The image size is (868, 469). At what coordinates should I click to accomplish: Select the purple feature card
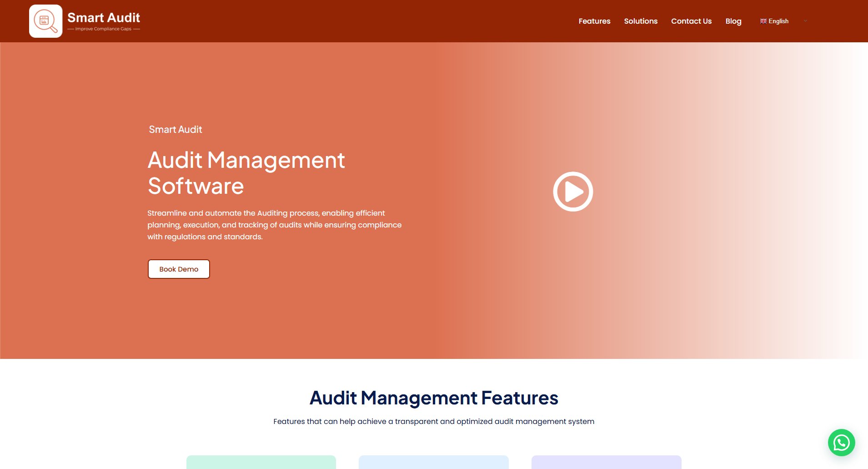tap(606, 462)
